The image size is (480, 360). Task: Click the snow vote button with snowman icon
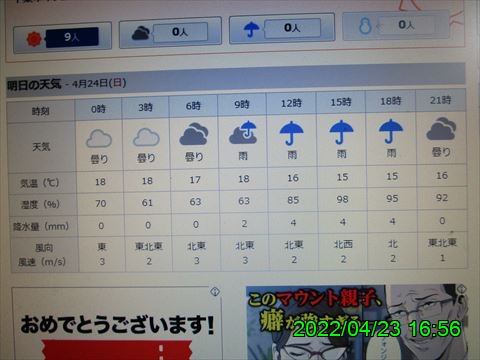(x=397, y=25)
